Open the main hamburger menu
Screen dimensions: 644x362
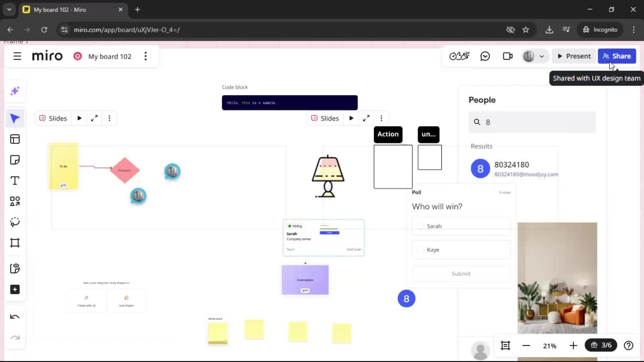(x=17, y=56)
